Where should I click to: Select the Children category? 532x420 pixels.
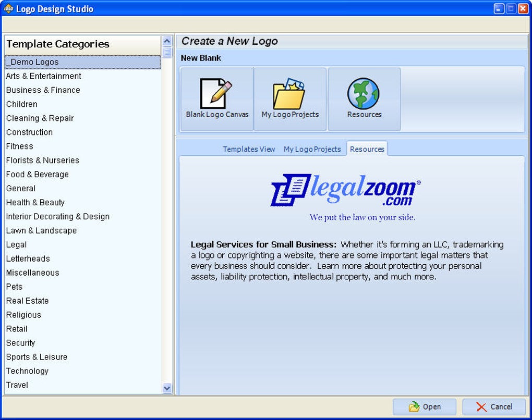tap(82, 104)
